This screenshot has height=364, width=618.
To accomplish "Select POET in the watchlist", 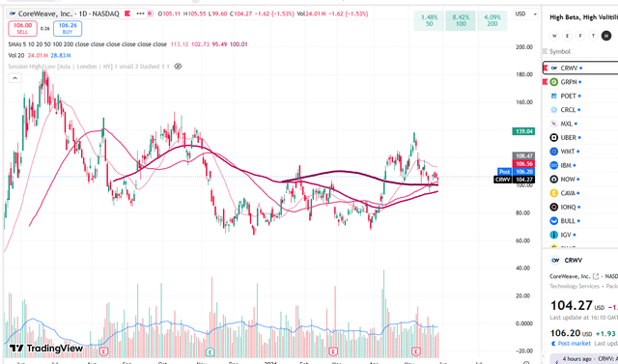I will click(x=580, y=96).
